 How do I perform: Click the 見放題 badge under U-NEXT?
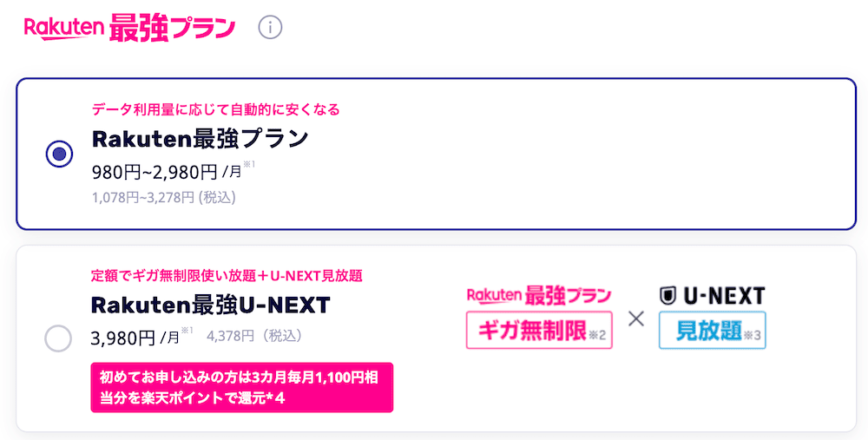(x=712, y=330)
